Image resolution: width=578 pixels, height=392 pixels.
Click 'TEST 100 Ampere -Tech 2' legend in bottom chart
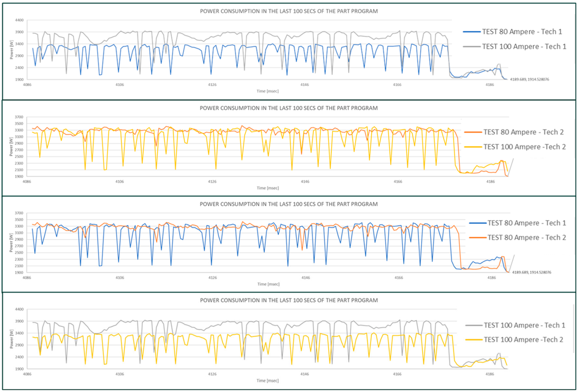pyautogui.click(x=524, y=340)
